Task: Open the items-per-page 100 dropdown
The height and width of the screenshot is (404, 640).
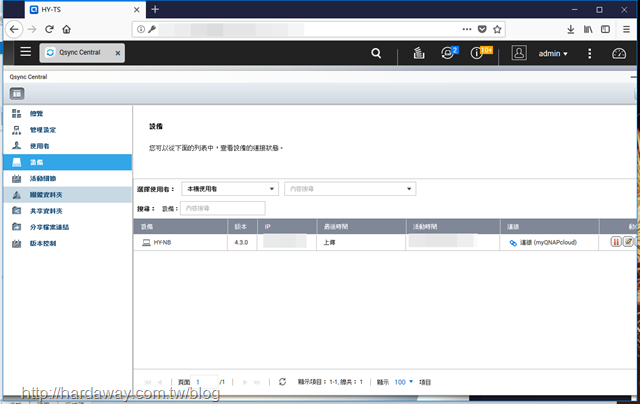Action: coord(404,382)
